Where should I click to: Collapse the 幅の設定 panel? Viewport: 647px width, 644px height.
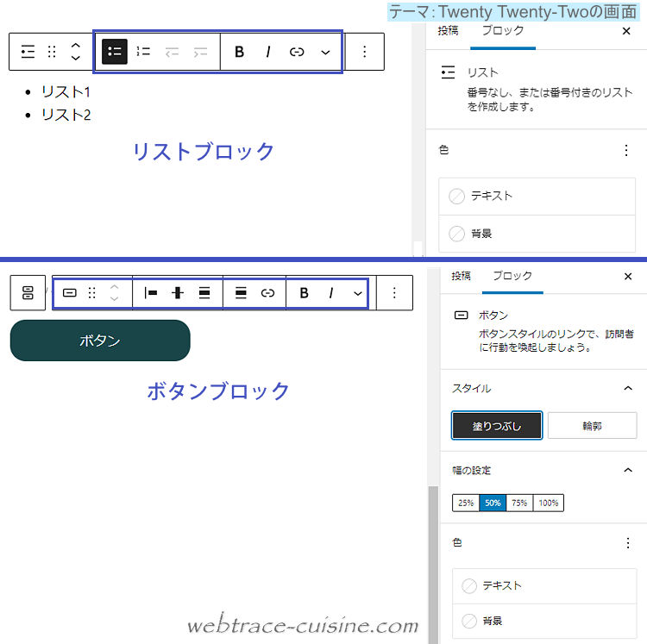[628, 470]
